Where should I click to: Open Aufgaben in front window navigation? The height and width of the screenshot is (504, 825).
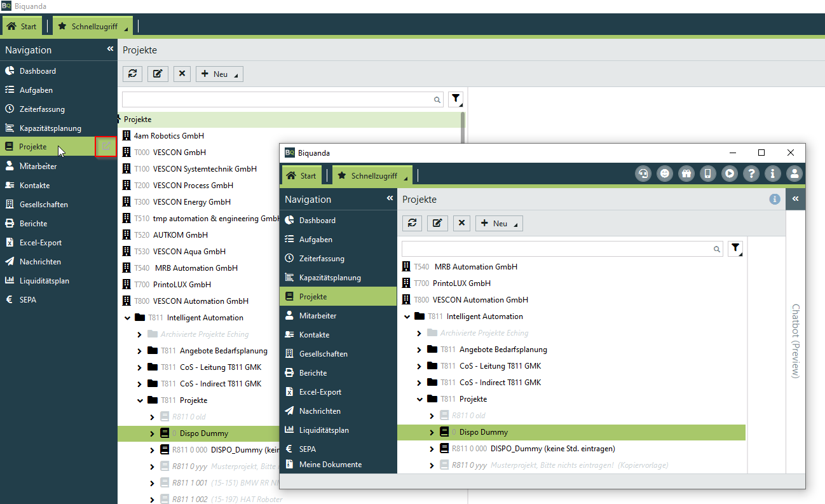[338, 240]
